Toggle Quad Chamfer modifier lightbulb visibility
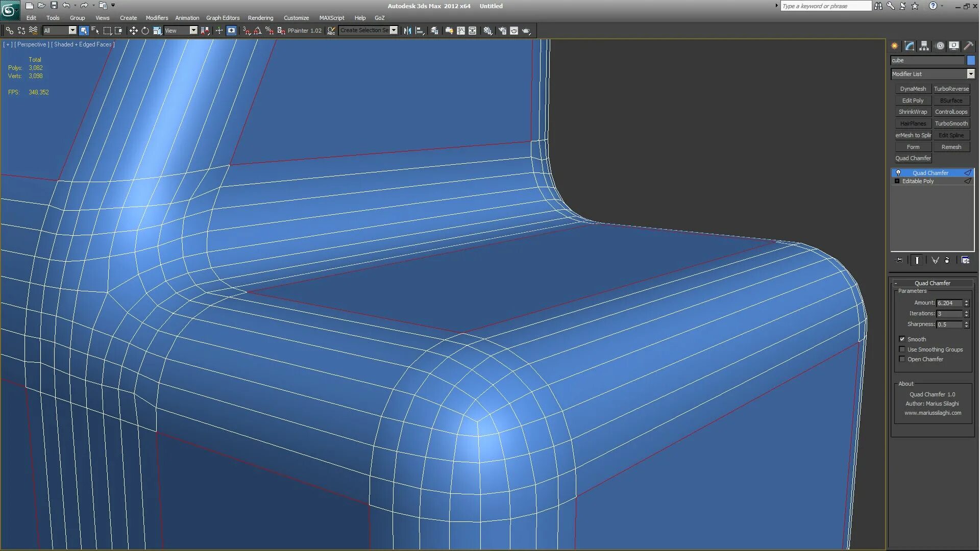 tap(898, 173)
